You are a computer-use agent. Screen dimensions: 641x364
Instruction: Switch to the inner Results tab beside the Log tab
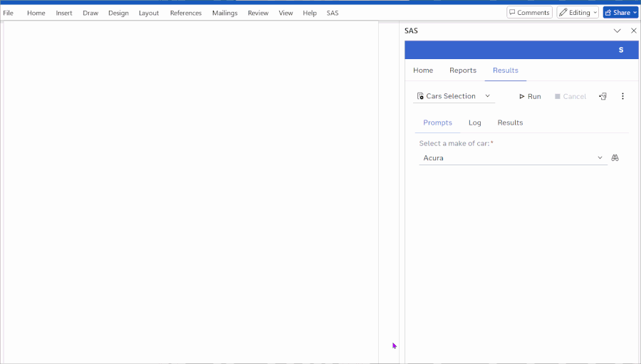(510, 123)
